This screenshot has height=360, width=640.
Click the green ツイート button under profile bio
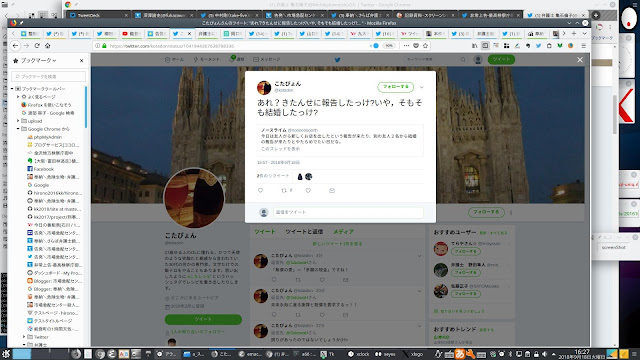click(x=203, y=319)
